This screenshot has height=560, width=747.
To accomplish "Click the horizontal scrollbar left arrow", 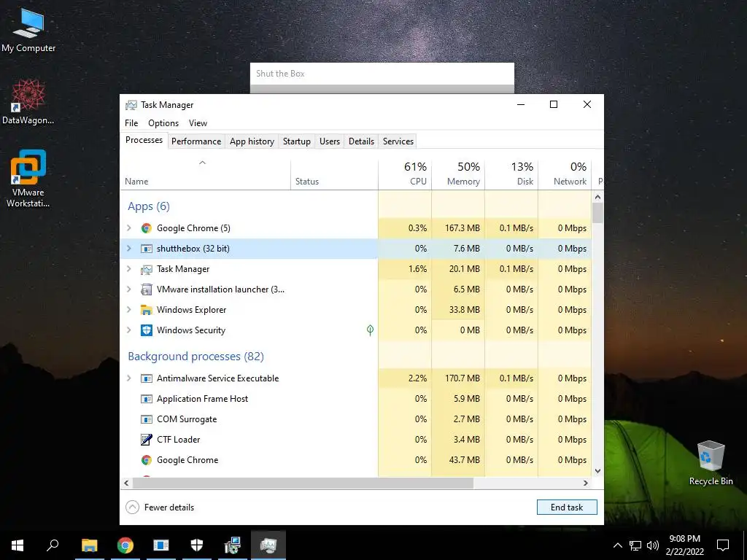I will (x=126, y=483).
